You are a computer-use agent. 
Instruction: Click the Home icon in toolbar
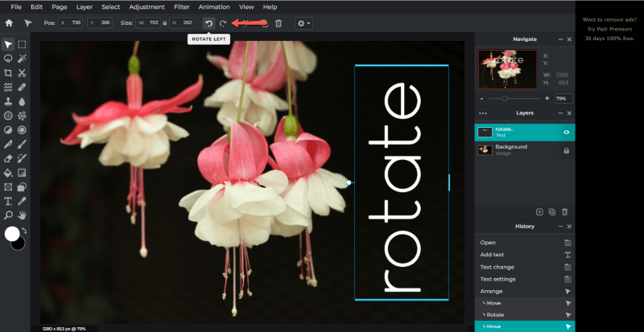click(9, 23)
